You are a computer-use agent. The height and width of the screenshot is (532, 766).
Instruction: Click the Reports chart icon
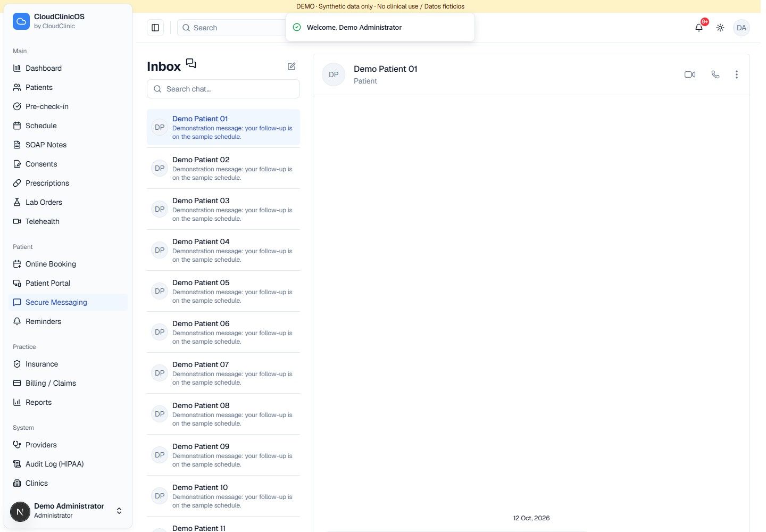coord(17,402)
